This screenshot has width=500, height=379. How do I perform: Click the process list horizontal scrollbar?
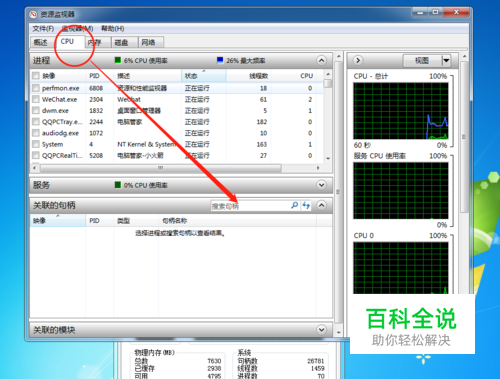tap(160, 168)
